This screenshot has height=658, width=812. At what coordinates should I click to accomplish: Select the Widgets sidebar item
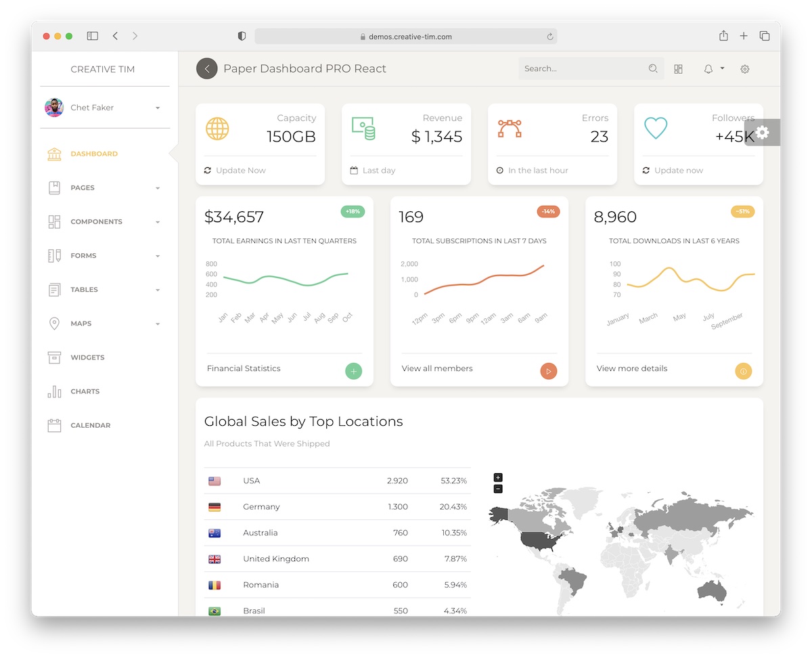click(88, 357)
